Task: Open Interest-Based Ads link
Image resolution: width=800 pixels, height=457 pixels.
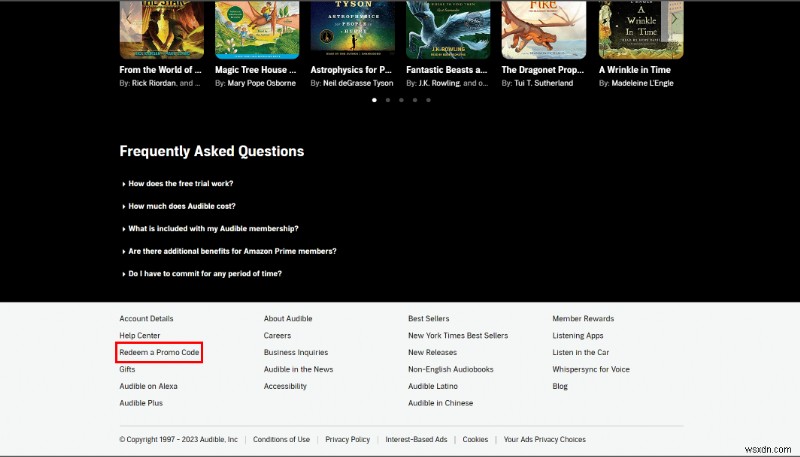Action: click(416, 439)
